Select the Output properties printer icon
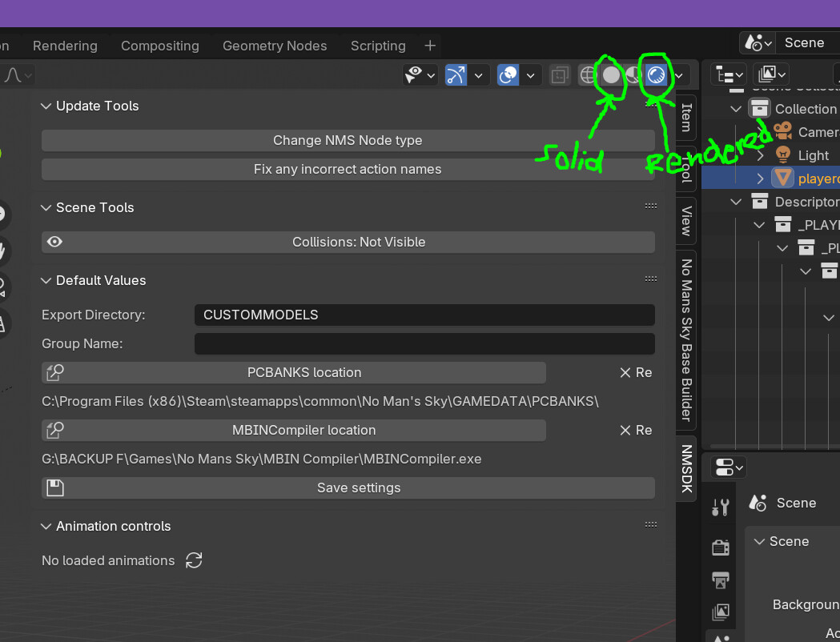Image resolution: width=840 pixels, height=642 pixels. [720, 580]
